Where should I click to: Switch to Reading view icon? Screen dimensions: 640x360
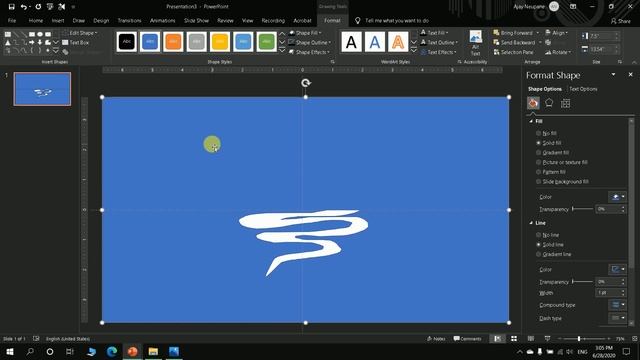(531, 339)
